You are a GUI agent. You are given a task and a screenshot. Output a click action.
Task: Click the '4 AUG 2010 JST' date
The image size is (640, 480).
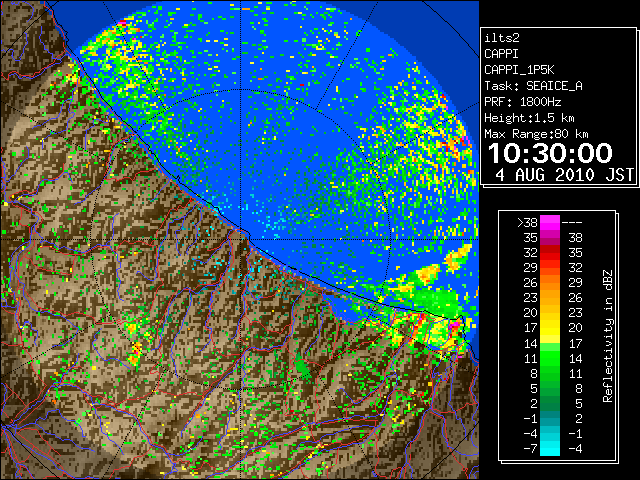coord(564,175)
